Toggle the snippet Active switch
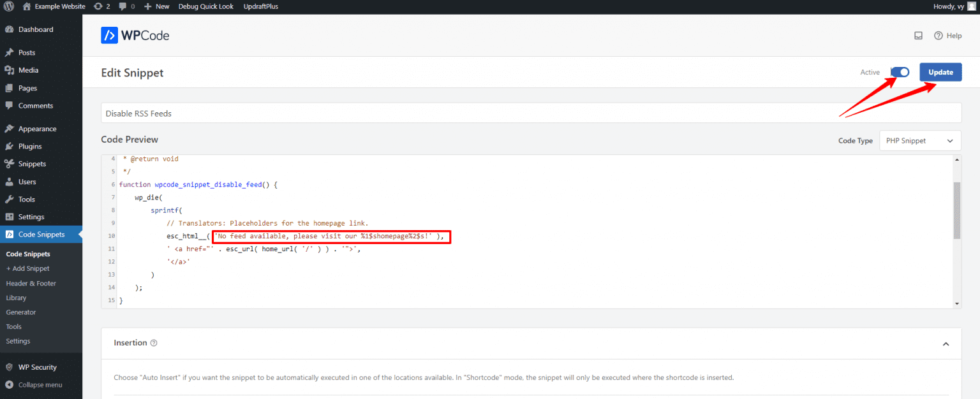The image size is (980, 399). point(900,72)
